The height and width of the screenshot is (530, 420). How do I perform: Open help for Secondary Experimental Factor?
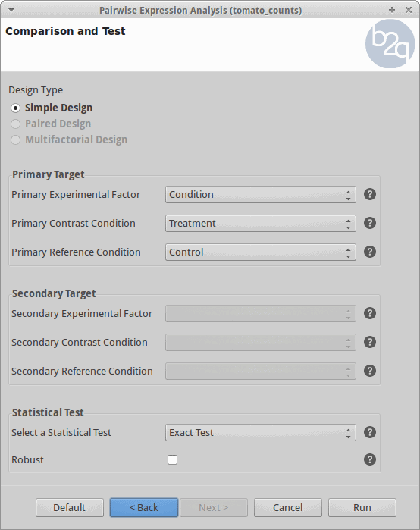370,313
